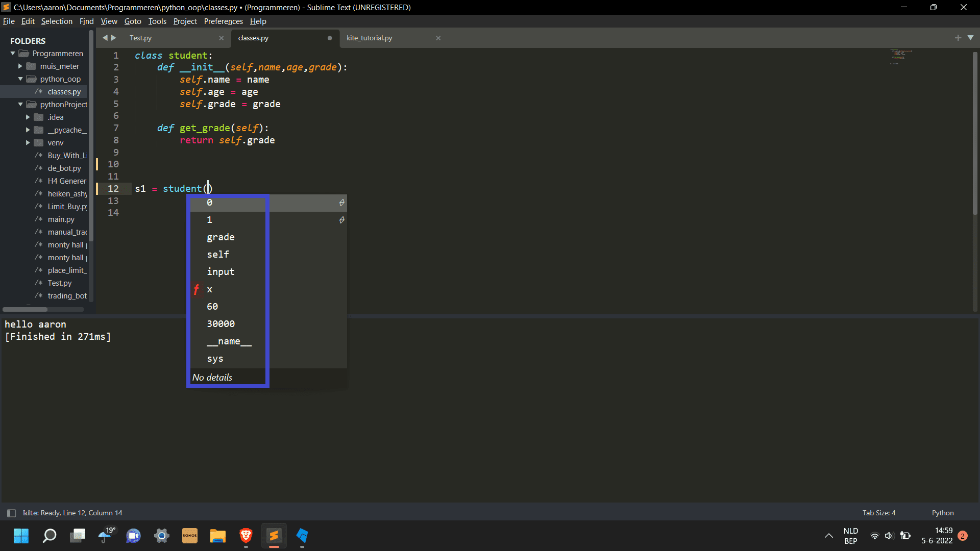Open main.py from the sidebar
Image resolution: width=980 pixels, height=551 pixels.
click(44, 219)
